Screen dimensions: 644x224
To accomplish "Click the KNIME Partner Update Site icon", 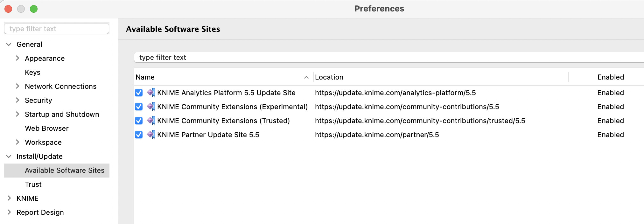I will [151, 135].
